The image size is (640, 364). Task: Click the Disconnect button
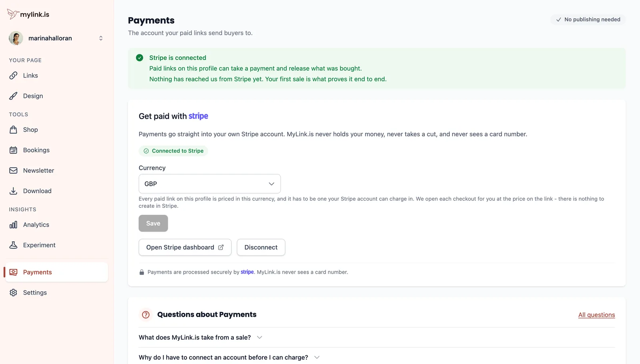pyautogui.click(x=261, y=247)
